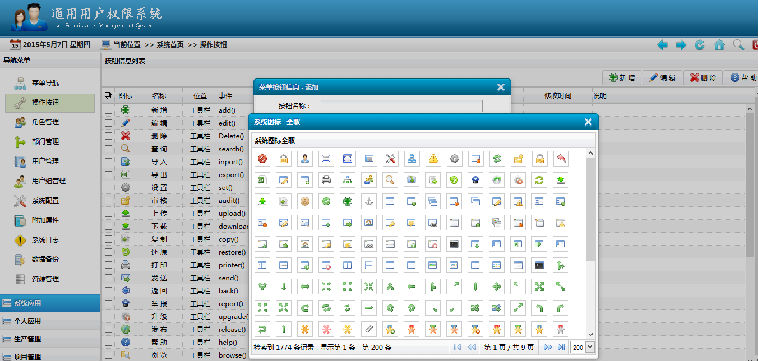
Task: Pick the yellow warning triangle in icon dialog
Action: [434, 158]
